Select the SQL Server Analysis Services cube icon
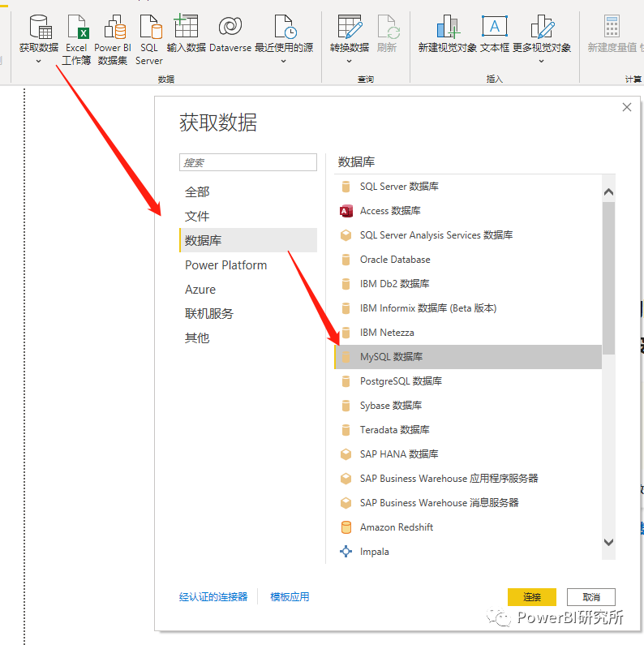 [346, 235]
